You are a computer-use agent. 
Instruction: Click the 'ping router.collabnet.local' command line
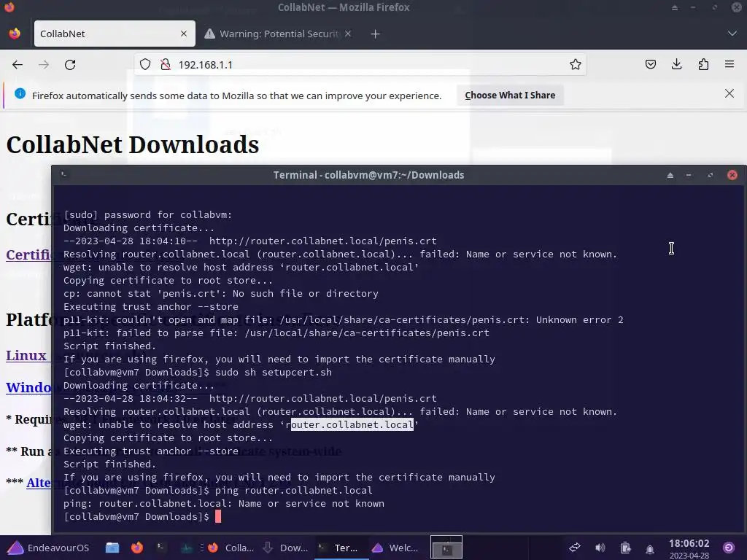click(293, 491)
